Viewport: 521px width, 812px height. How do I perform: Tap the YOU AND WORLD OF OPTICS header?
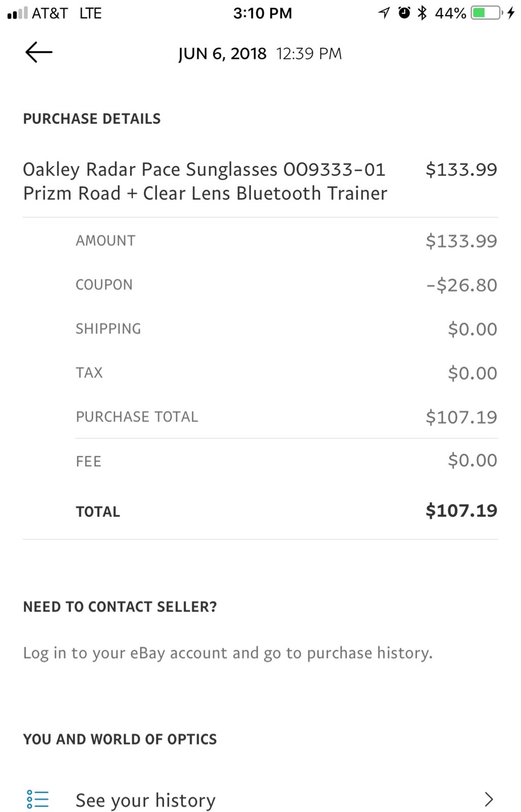(119, 739)
